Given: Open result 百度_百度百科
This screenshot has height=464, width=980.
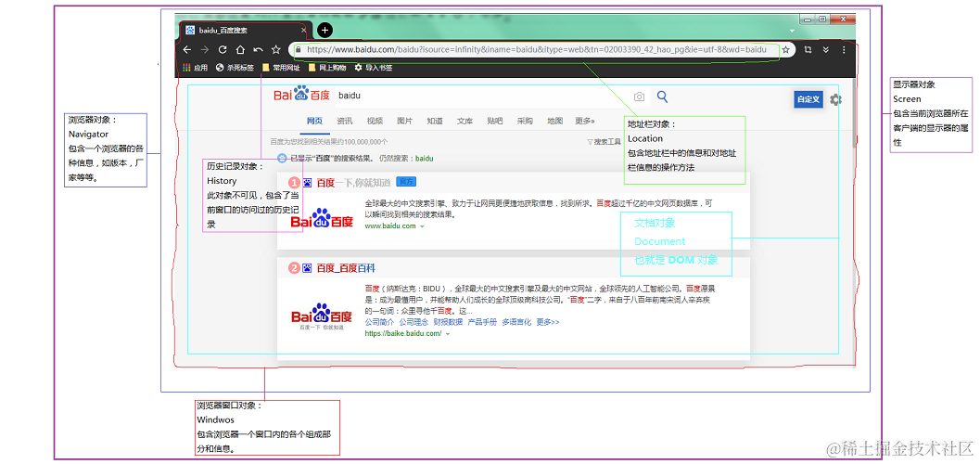Looking at the screenshot, I should pyautogui.click(x=346, y=267).
